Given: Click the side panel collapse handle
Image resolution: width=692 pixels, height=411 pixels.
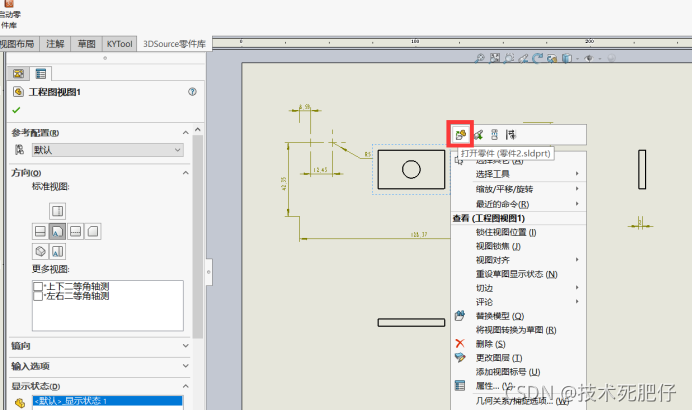Looking at the screenshot, I should point(209,272).
